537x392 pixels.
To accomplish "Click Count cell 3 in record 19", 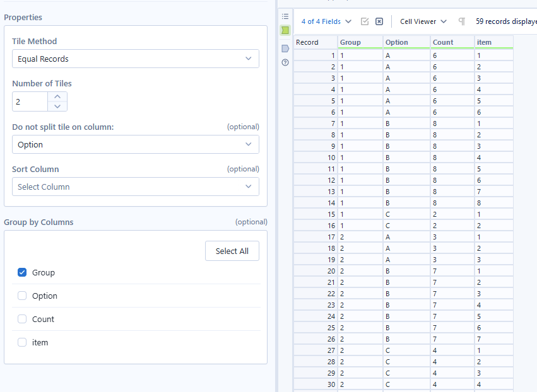I will 452,260.
